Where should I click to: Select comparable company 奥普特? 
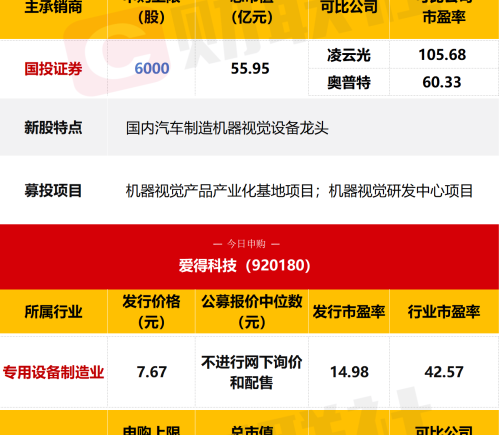pos(349,82)
